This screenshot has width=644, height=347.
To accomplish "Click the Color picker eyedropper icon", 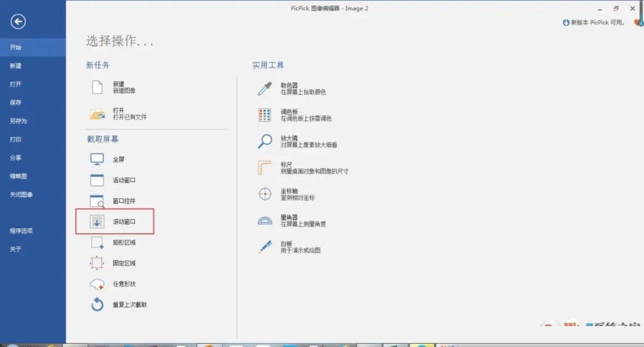I will 265,89.
